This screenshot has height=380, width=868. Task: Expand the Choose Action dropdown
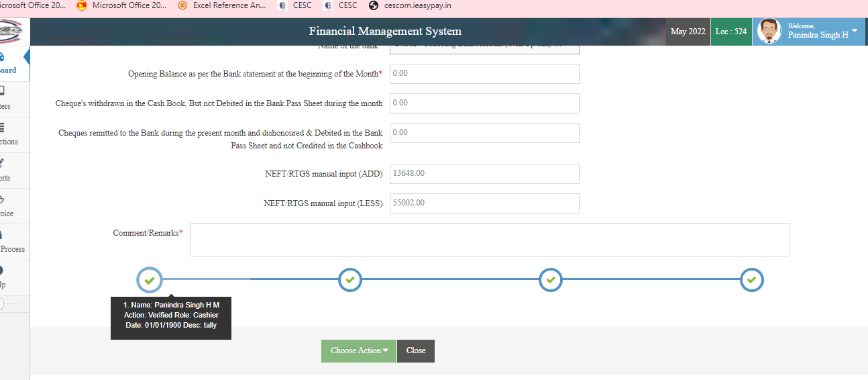pos(359,350)
